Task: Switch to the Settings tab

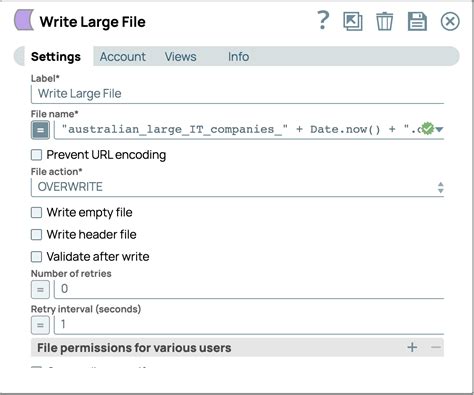Action: (56, 57)
